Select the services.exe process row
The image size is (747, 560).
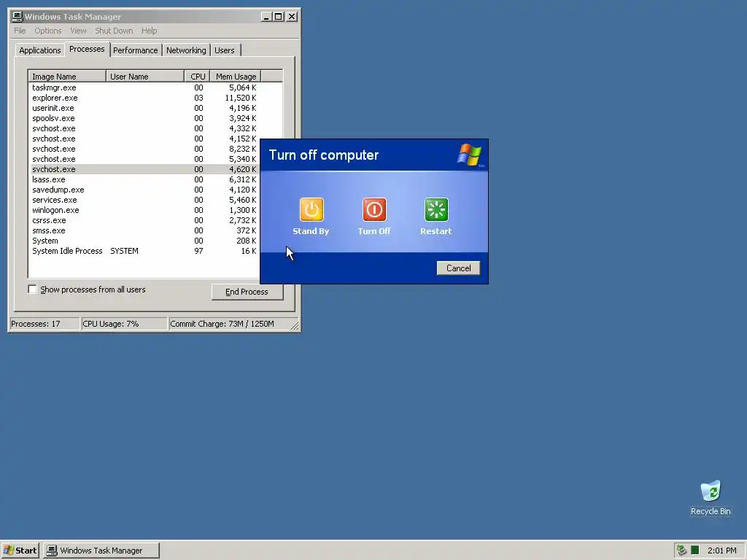[x=144, y=200]
